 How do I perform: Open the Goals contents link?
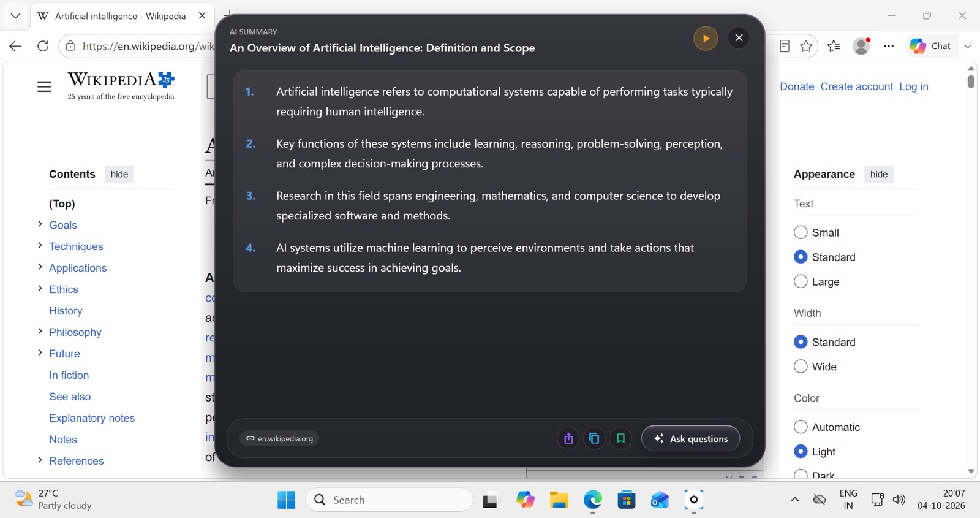point(63,225)
